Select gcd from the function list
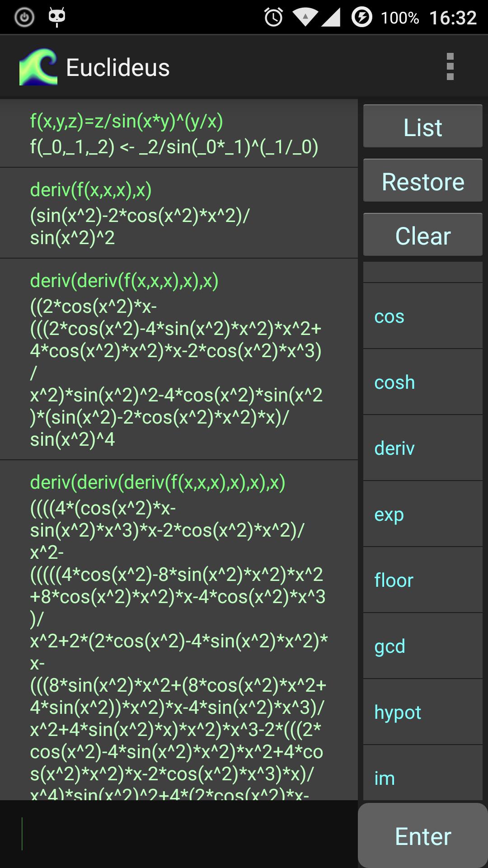Screen dimensions: 488x868 pos(422,646)
